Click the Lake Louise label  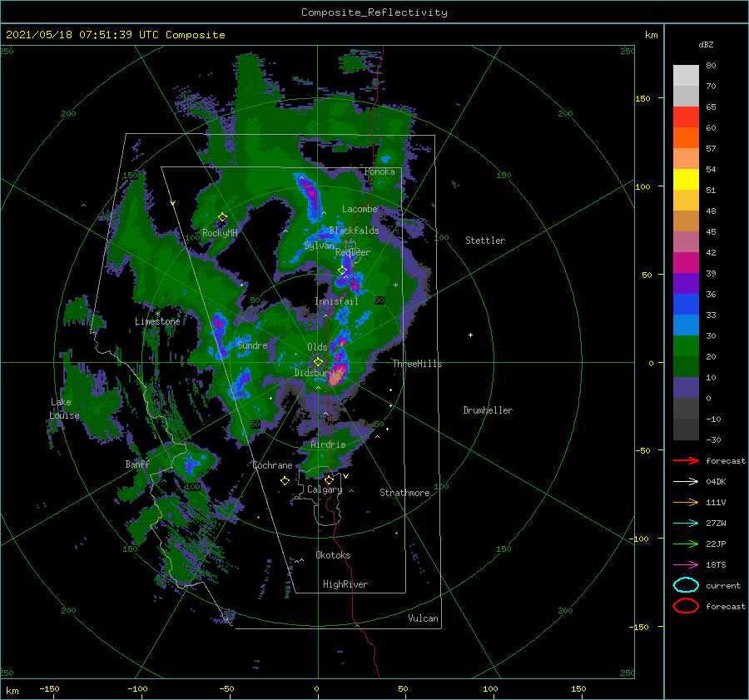coord(64,409)
